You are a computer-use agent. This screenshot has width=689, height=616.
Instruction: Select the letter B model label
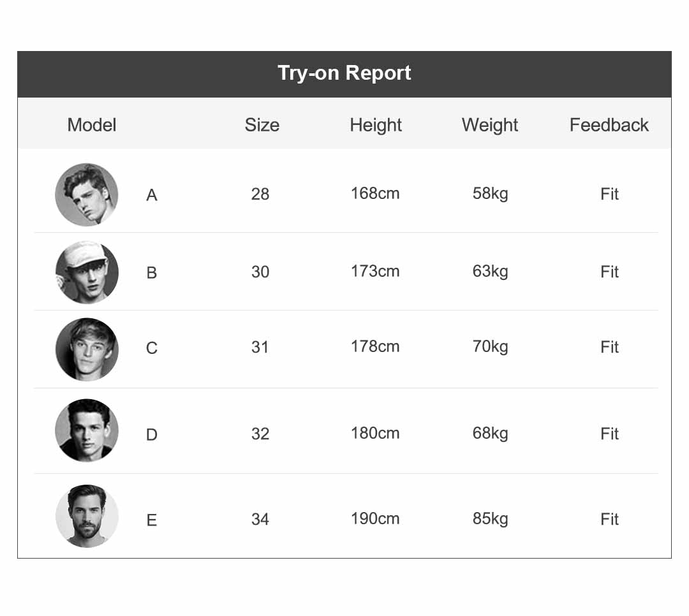pyautogui.click(x=151, y=273)
